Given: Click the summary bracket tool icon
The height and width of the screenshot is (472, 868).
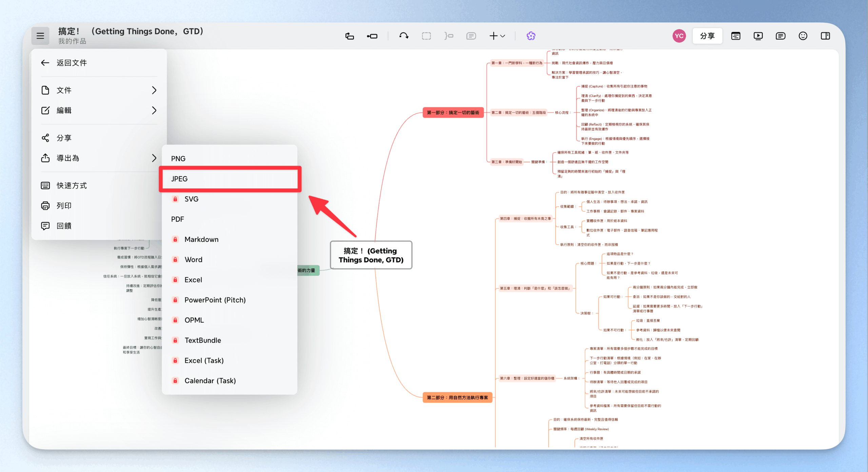Looking at the screenshot, I should pyautogui.click(x=449, y=36).
